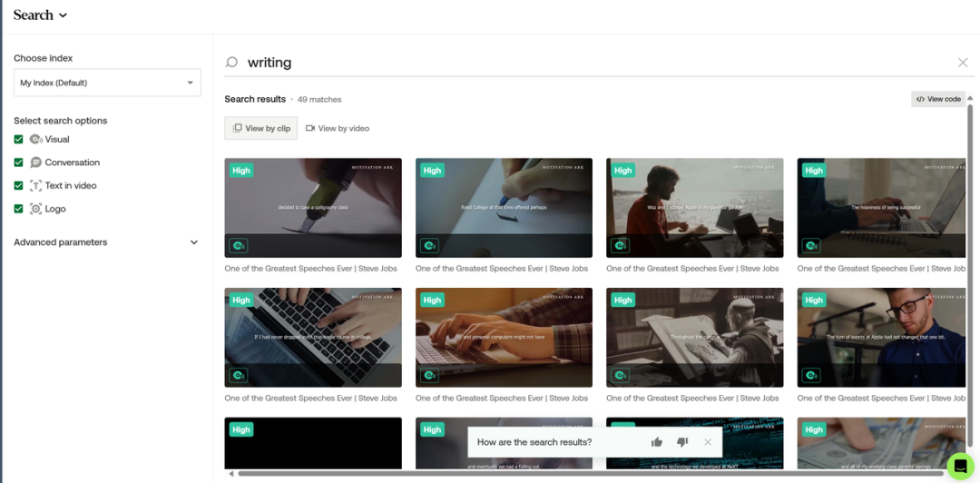Open 'The heaviness of being successful' clip
This screenshot has width=980, height=483.
click(881, 208)
